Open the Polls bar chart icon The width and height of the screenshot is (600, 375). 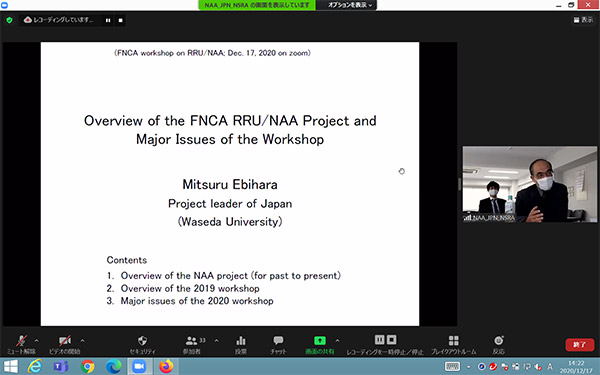241,340
